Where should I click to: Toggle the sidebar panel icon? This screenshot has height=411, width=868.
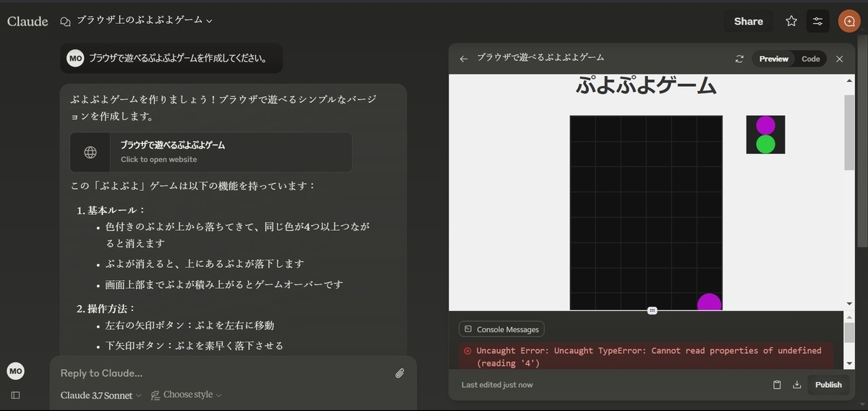[x=15, y=395]
